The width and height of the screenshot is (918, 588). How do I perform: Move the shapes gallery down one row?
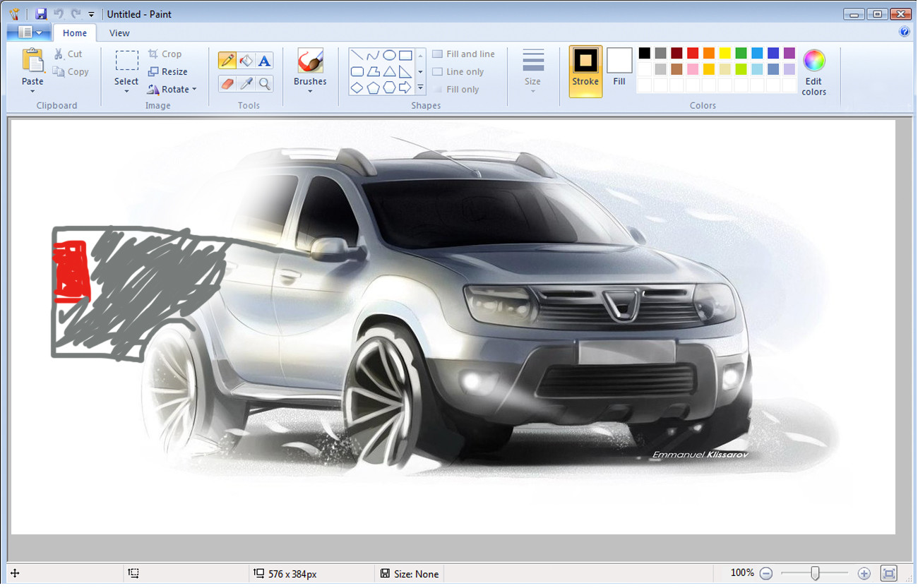421,72
